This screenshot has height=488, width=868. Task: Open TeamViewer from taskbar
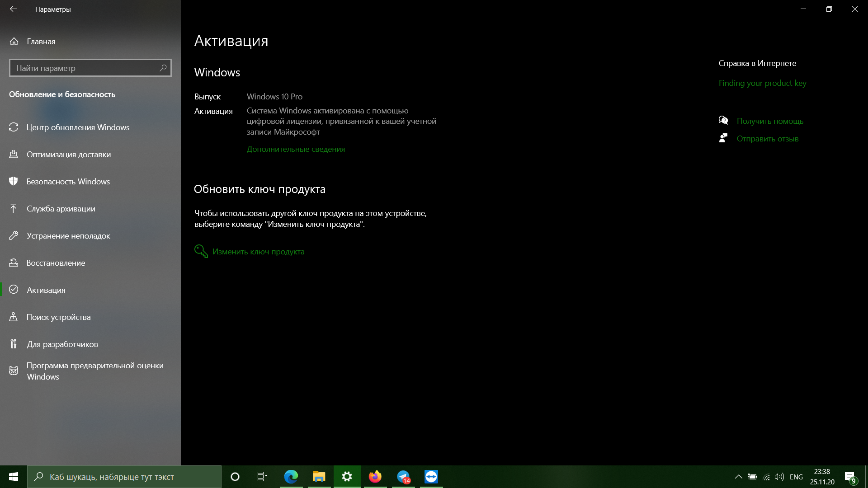tap(431, 477)
